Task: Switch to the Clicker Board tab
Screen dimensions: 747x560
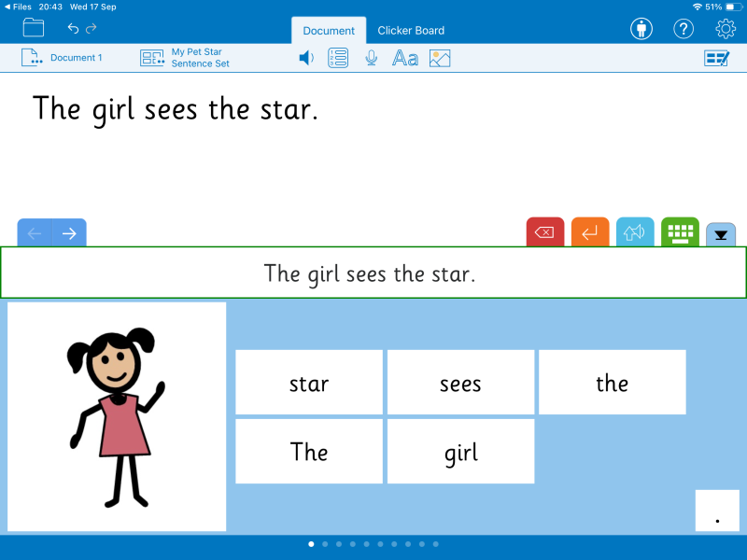Action: click(411, 30)
